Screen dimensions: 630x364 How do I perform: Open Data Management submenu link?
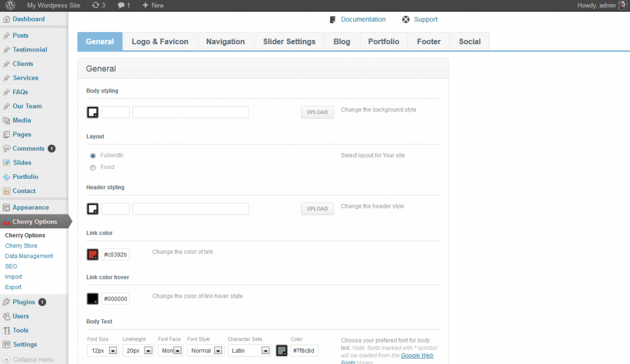[29, 256]
